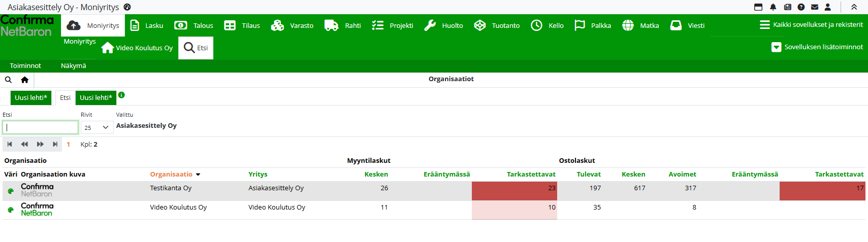Open the user profile icon
Viewport: 868px width, 242px height.
click(828, 7)
